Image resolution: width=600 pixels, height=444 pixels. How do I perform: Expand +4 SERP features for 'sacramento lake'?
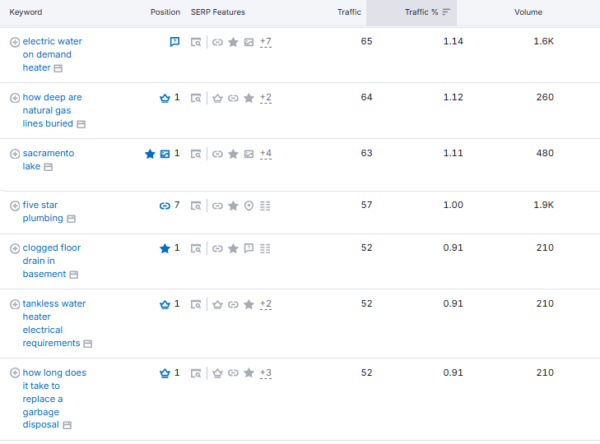(x=265, y=154)
